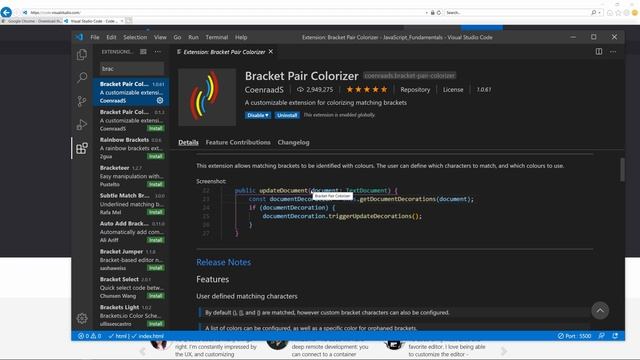Click the Bracket Pair Colorizer extension logo

click(x=207, y=97)
